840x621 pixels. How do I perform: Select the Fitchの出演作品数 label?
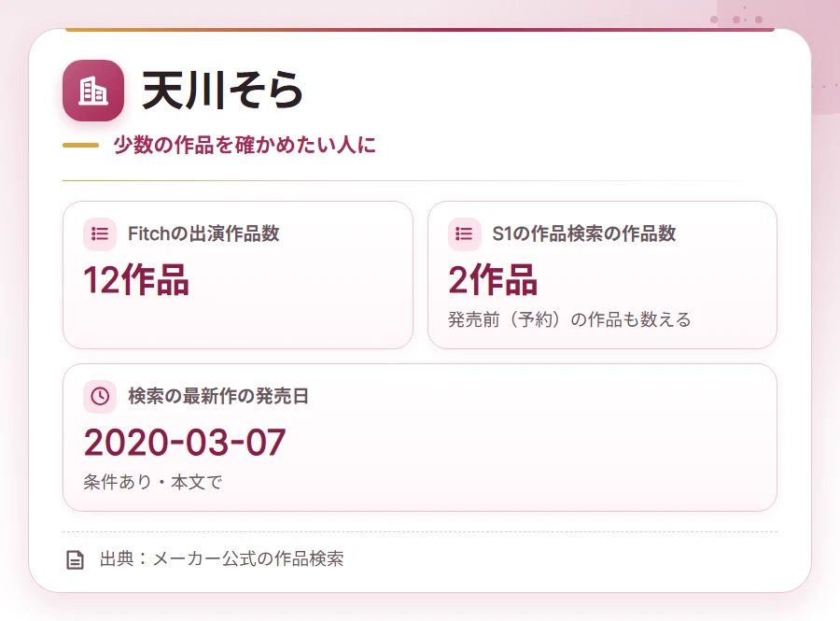pyautogui.click(x=203, y=233)
